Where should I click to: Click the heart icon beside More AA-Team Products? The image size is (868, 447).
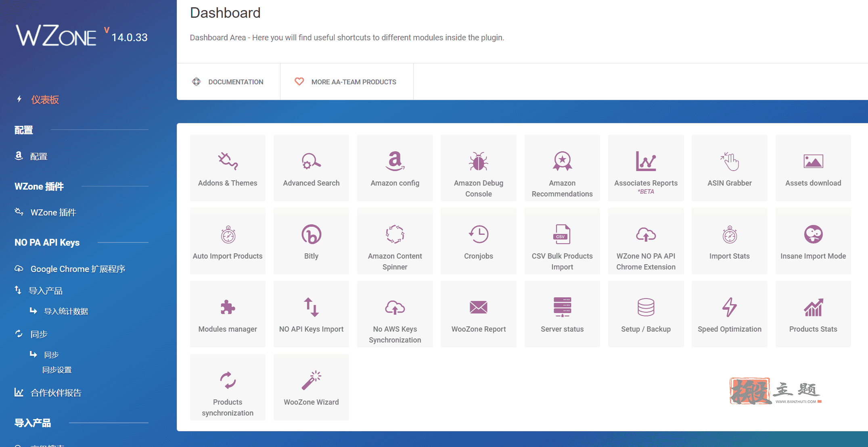299,81
